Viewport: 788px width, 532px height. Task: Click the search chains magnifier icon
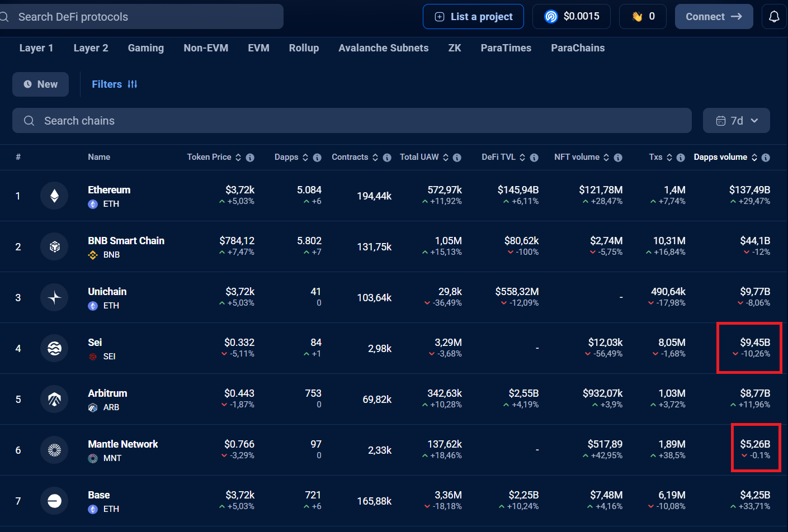(29, 121)
